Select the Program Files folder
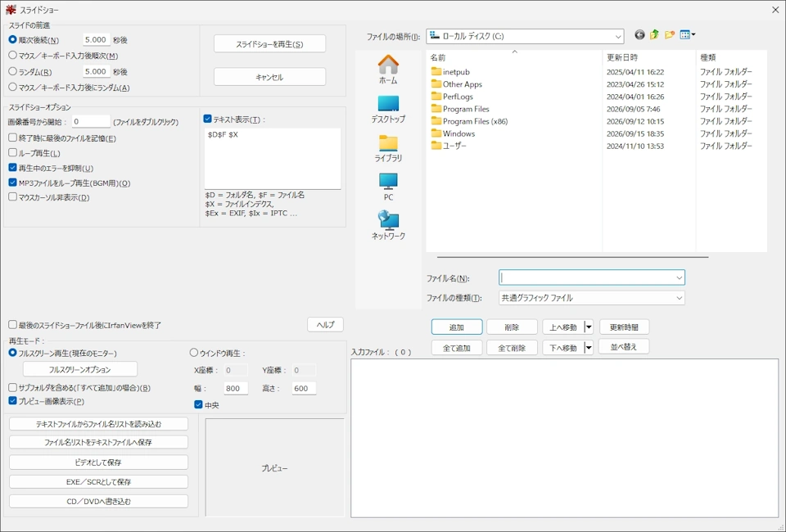This screenshot has height=532, width=786. (459, 109)
